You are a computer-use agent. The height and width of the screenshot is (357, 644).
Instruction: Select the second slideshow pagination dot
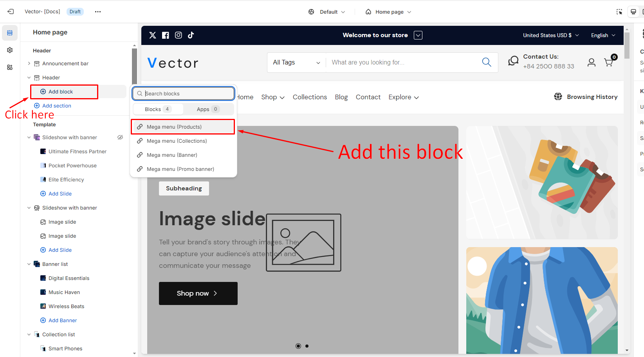tap(307, 346)
